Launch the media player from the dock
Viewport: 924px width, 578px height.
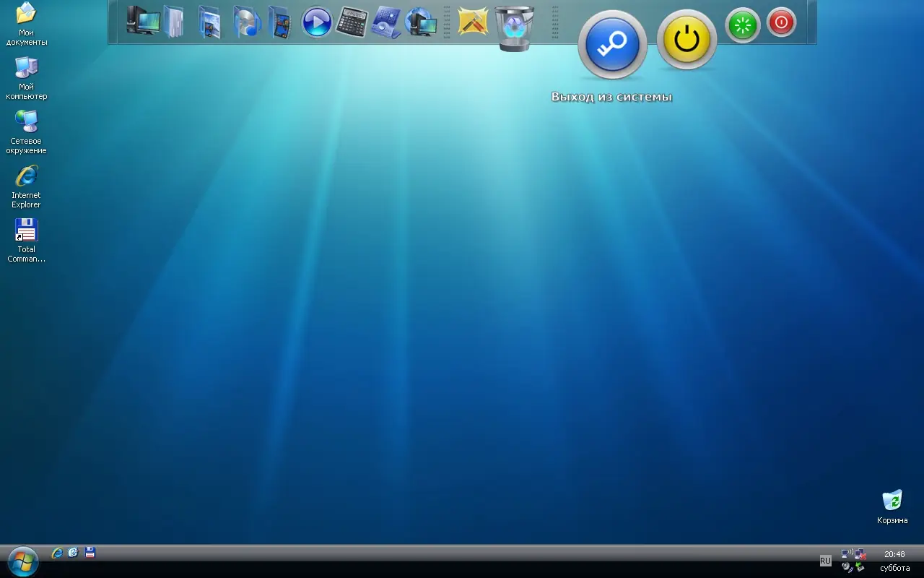317,23
